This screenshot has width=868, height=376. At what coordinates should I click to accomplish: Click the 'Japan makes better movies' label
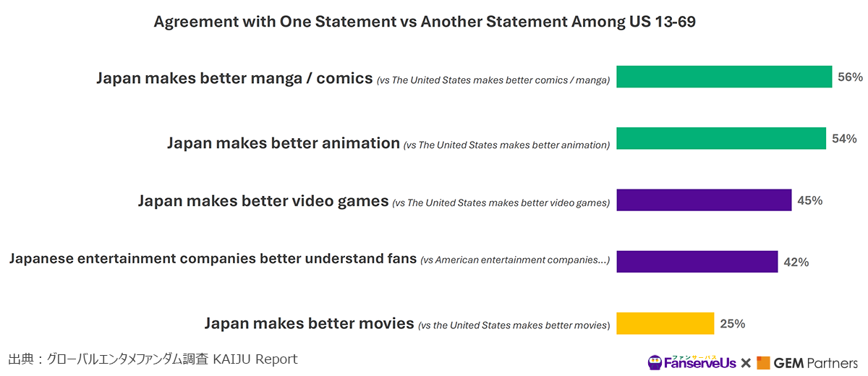point(310,323)
